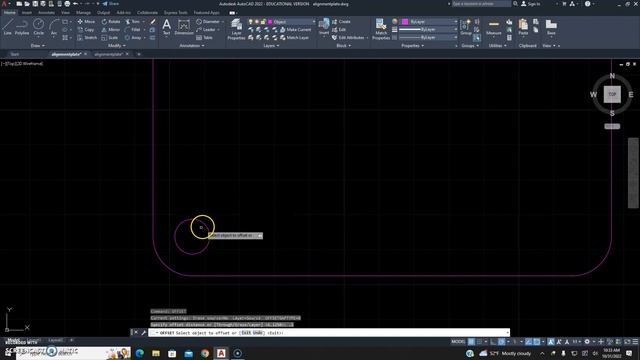Expand the Modify panel
This screenshot has width=640, height=360.
coord(116,46)
